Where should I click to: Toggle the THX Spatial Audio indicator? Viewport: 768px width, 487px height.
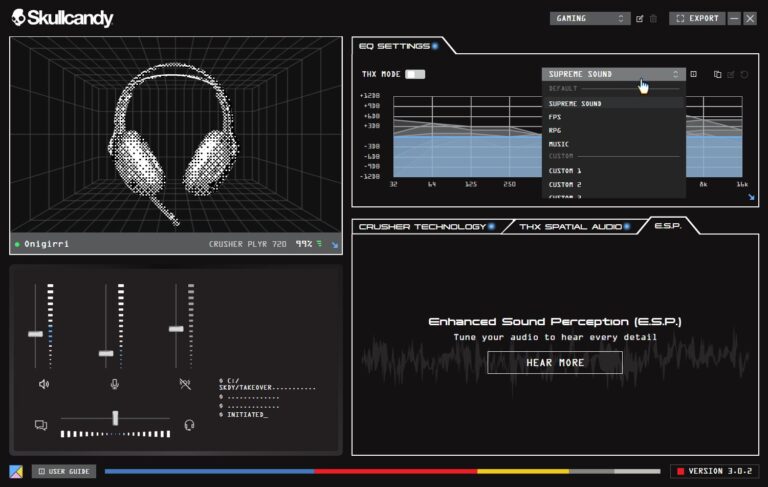point(627,227)
